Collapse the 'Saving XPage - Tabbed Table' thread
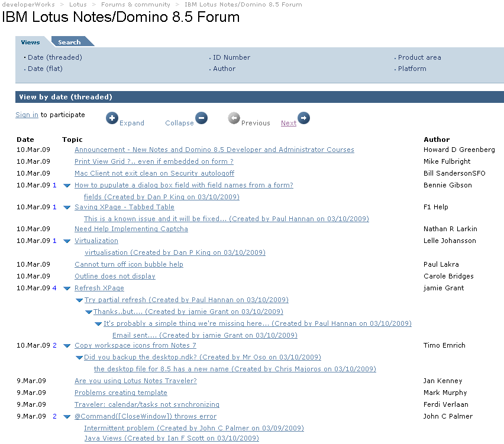Screen dimensions: 504x444 [67, 208]
